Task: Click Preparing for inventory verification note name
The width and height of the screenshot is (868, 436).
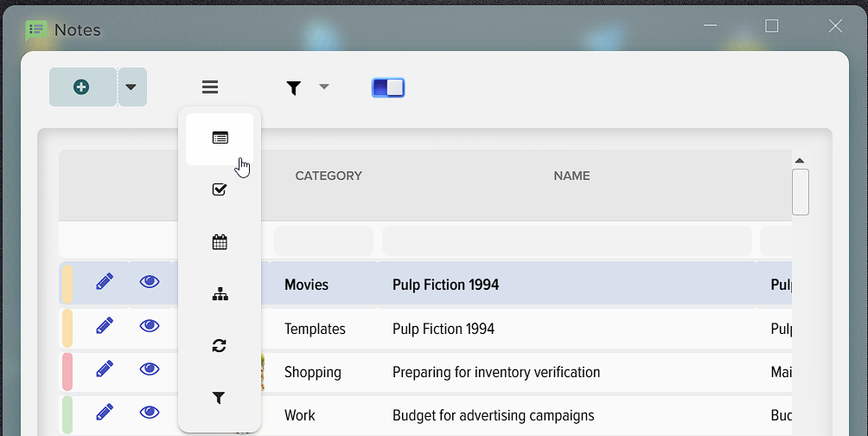Action: pyautogui.click(x=496, y=372)
